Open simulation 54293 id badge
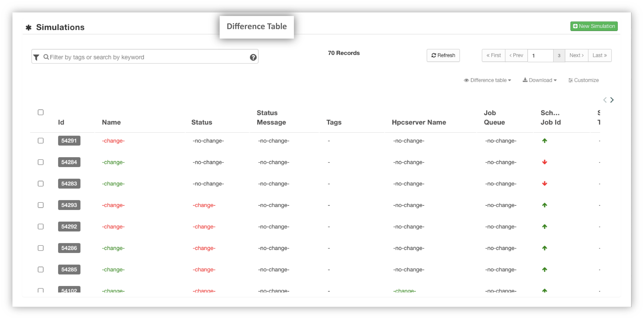The image size is (644, 322). coord(69,205)
